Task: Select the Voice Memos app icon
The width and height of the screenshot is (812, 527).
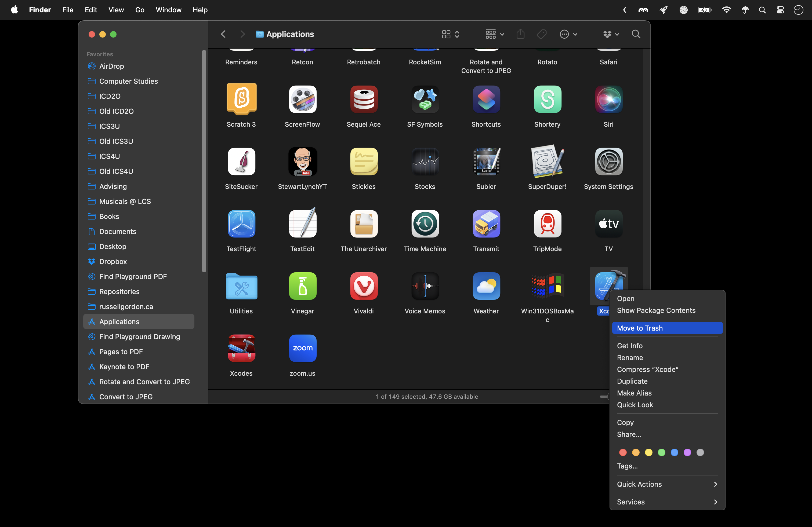Action: click(x=425, y=286)
